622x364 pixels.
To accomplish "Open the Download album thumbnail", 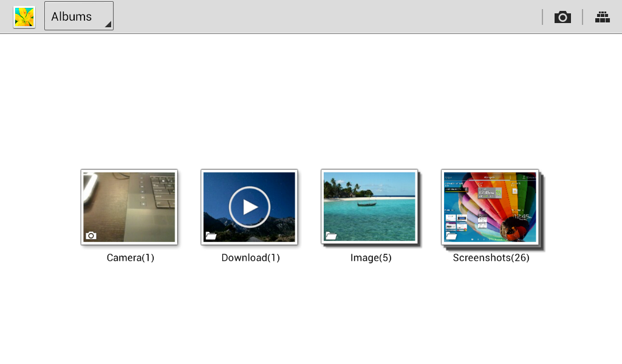I will click(249, 207).
